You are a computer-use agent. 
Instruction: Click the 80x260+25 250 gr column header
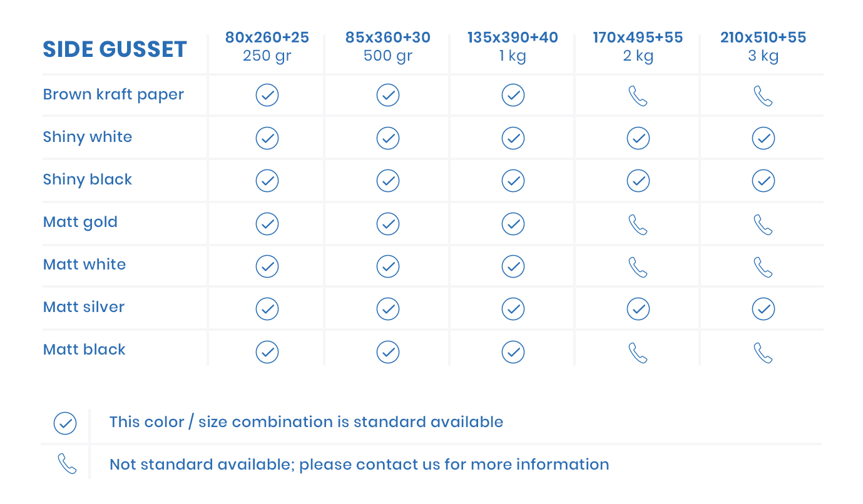pos(267,47)
